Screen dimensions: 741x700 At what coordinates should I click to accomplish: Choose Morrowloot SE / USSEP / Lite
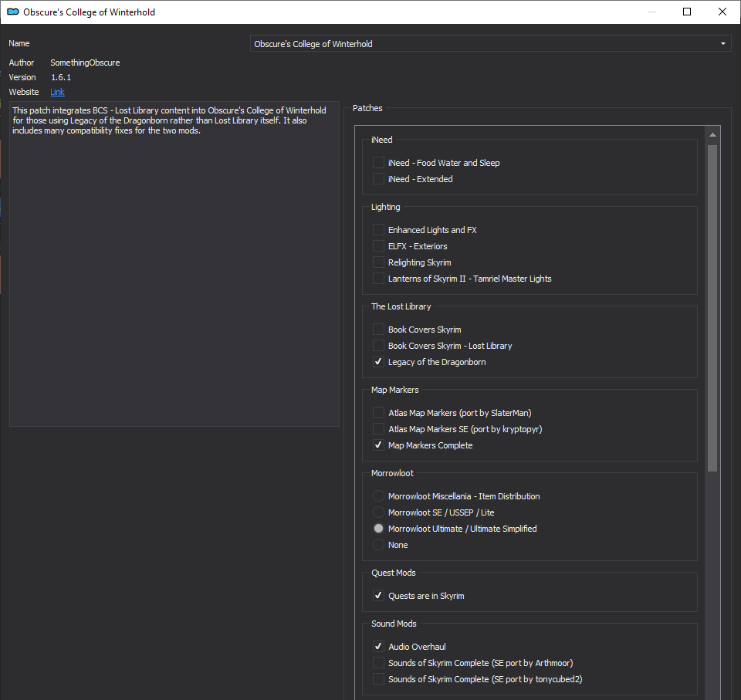point(378,512)
